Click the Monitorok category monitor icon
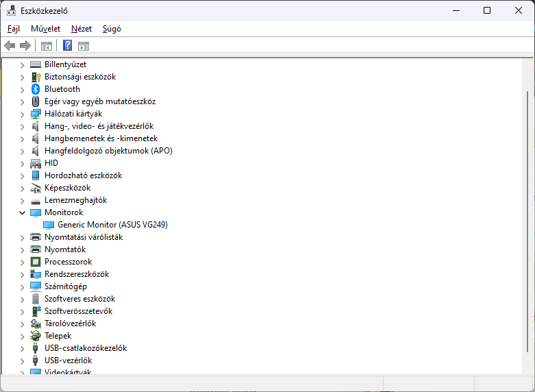Viewport: 535px width, 392px height. 36,212
